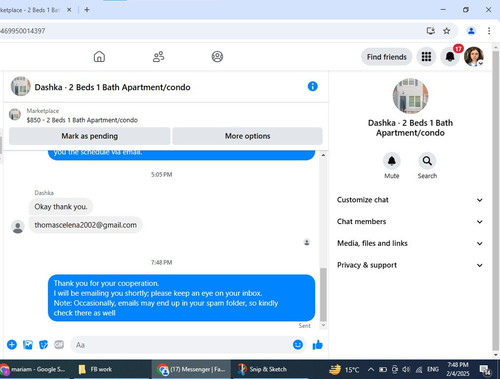Click the blue 'Thank you for your cooperation' message

[x=181, y=298]
